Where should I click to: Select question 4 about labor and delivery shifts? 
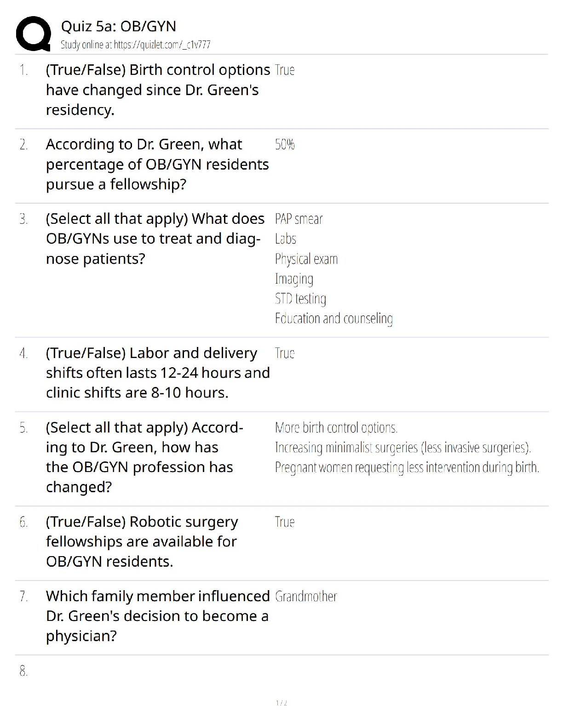pyautogui.click(x=158, y=373)
